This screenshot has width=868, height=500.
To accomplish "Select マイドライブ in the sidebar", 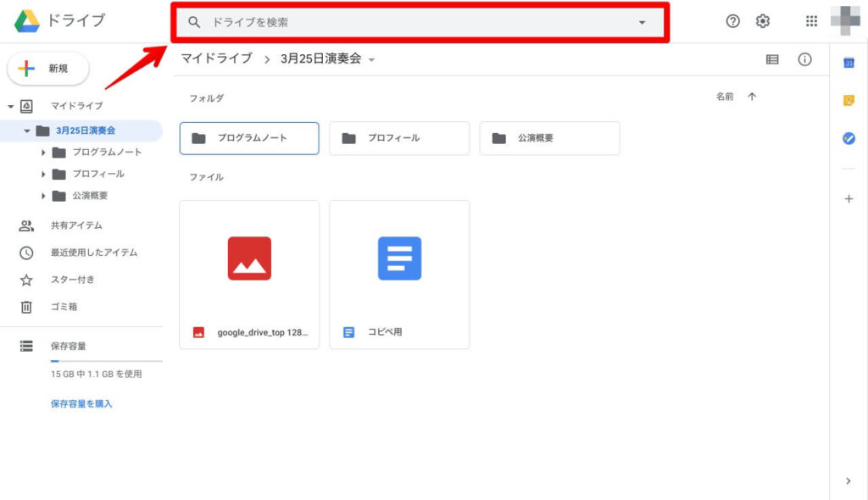I will click(76, 106).
